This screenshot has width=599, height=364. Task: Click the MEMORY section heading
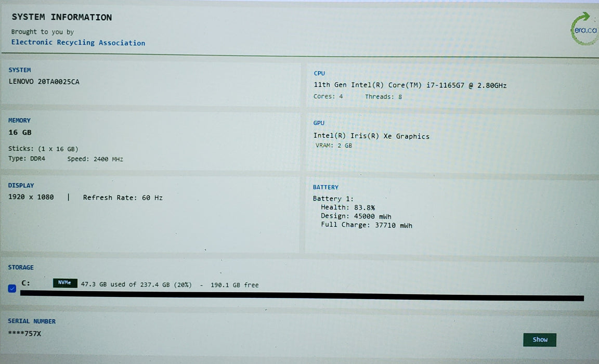click(x=19, y=120)
